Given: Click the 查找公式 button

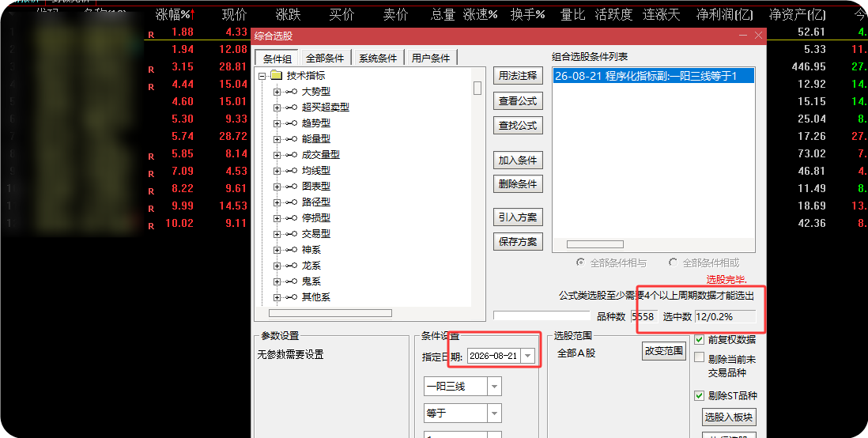Looking at the screenshot, I should tap(518, 126).
